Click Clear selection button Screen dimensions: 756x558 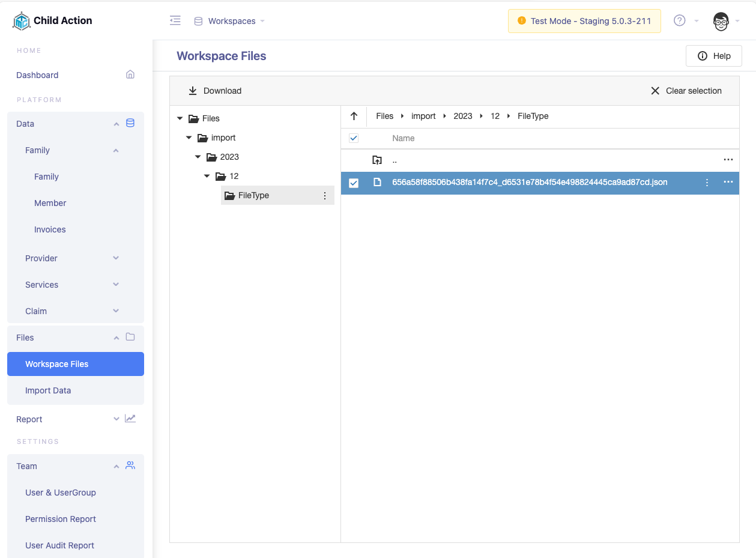pyautogui.click(x=686, y=91)
